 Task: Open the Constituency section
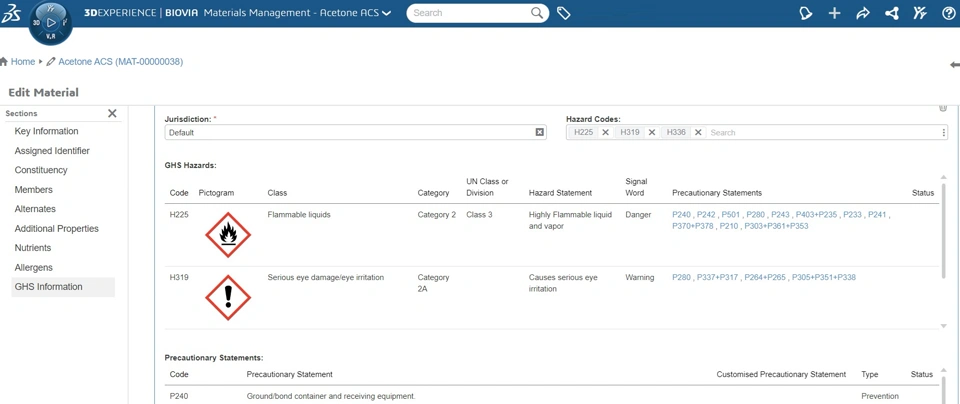(41, 170)
